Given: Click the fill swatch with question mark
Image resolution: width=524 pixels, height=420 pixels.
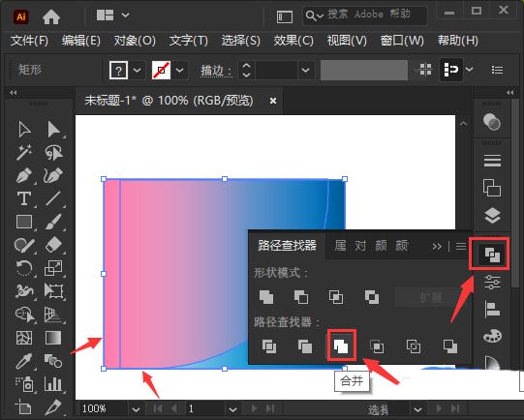Looking at the screenshot, I should click(x=118, y=70).
